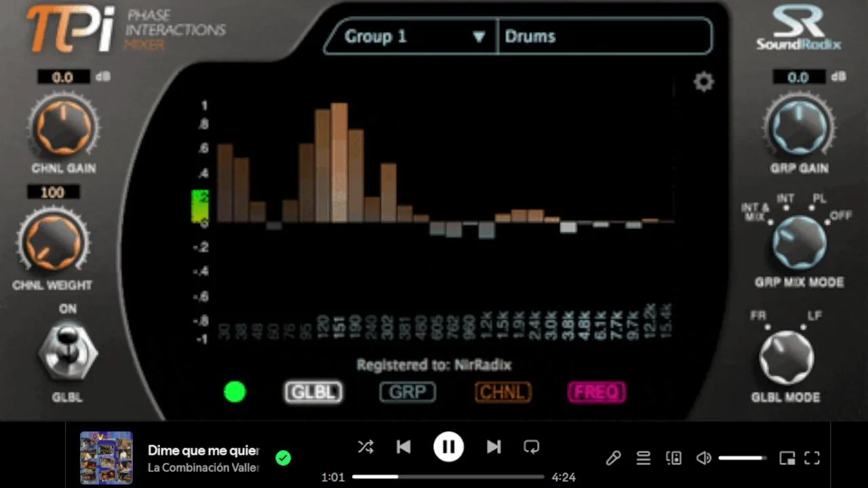The height and width of the screenshot is (488, 868).
Task: Skip to next track
Action: coord(494,447)
